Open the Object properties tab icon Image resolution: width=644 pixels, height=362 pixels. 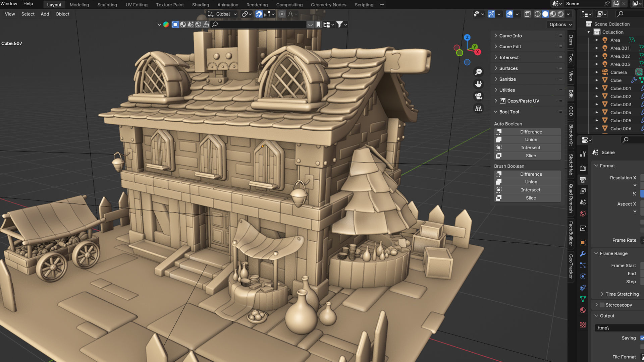583,242
